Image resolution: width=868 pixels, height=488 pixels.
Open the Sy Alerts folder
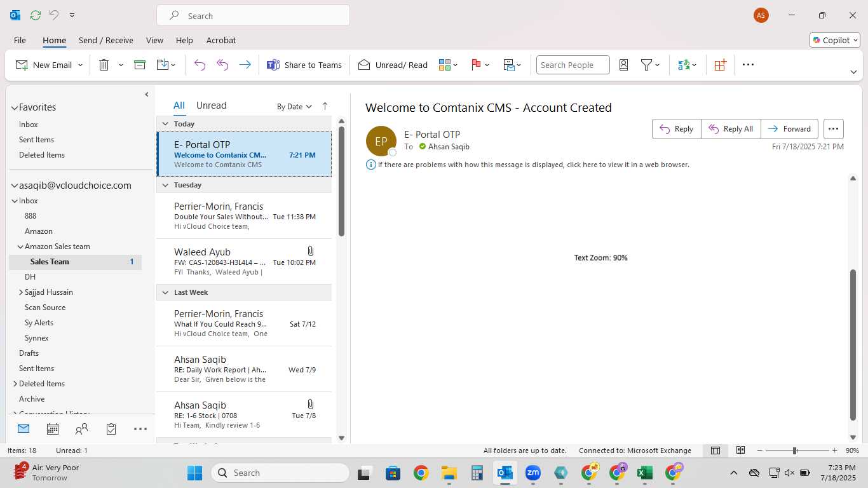39,323
